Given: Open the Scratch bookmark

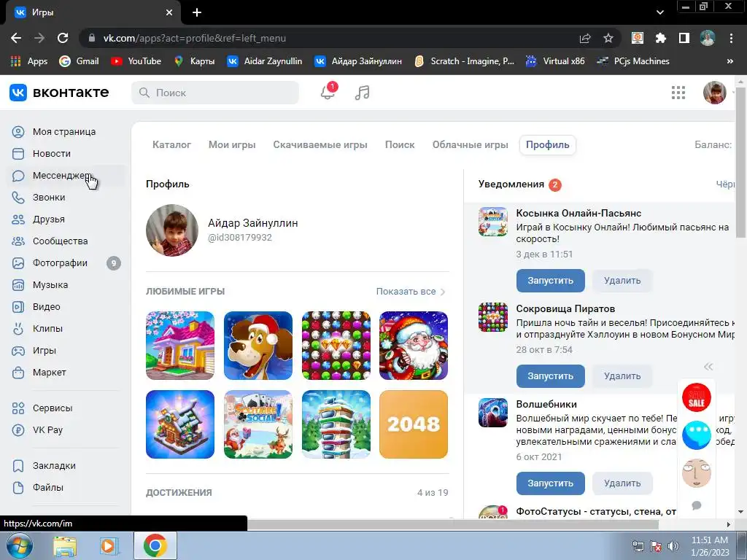Looking at the screenshot, I should pyautogui.click(x=465, y=61).
